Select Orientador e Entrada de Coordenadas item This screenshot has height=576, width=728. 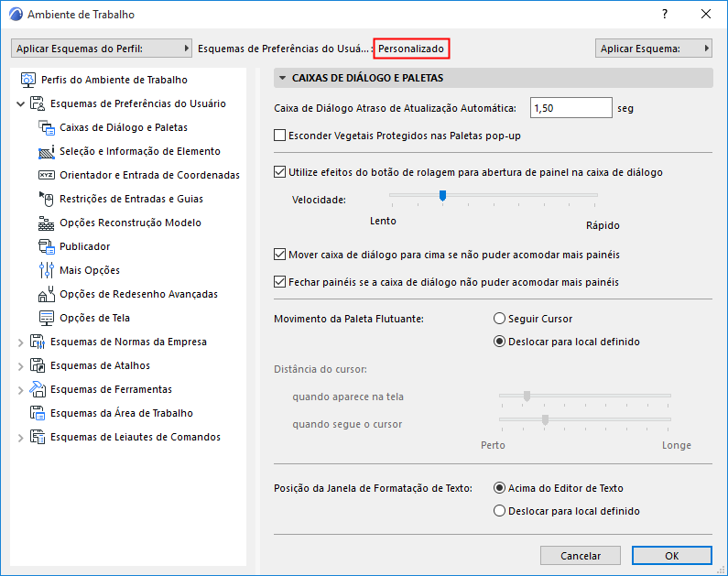tap(149, 175)
